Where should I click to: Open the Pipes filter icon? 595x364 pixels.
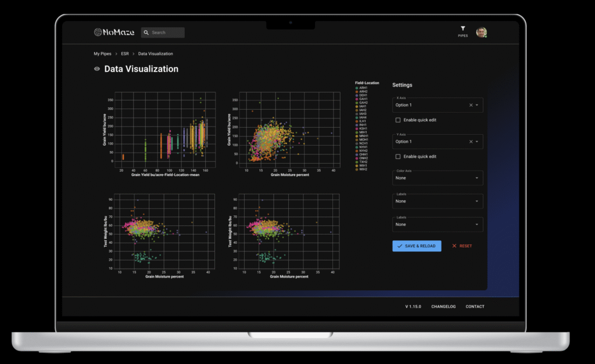click(x=463, y=28)
